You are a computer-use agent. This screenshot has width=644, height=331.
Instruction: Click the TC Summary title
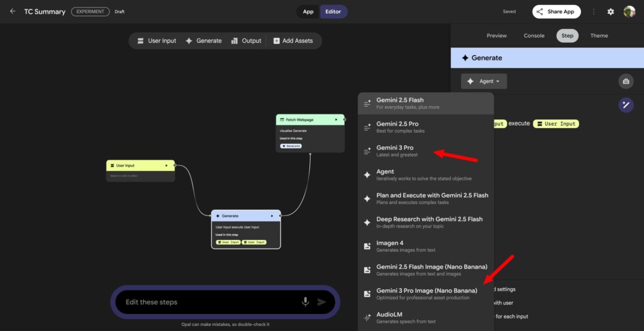45,11
